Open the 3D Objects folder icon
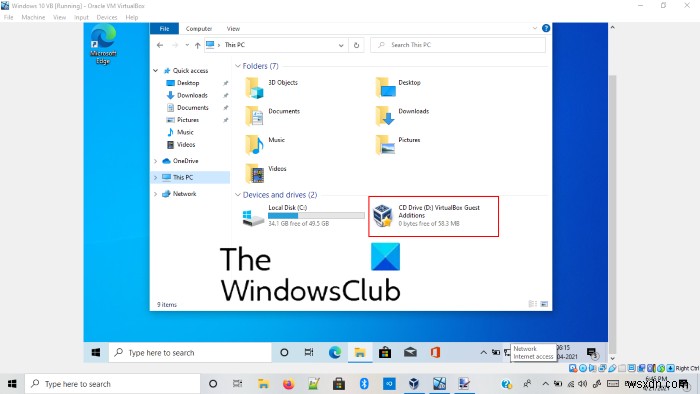The height and width of the screenshot is (394, 700). point(254,87)
